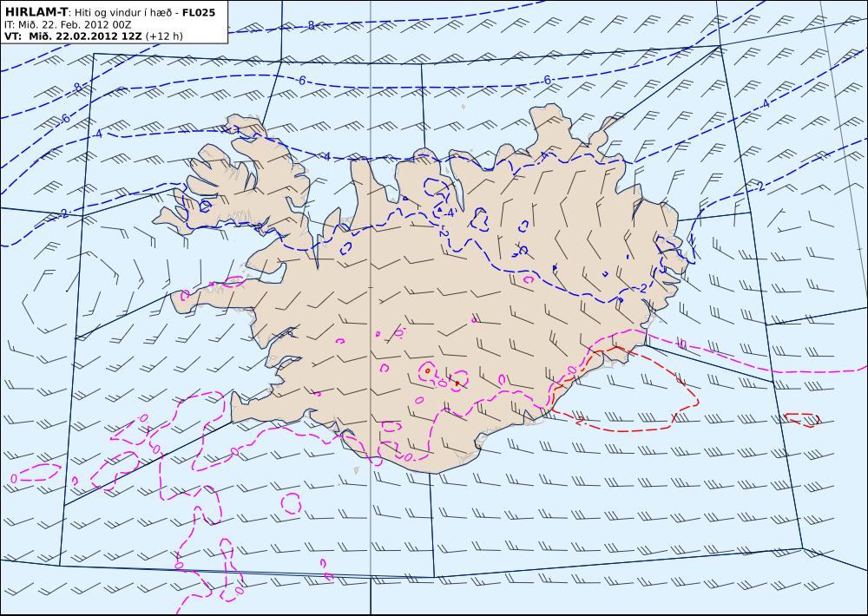The image size is (868, 616).
Task: Click the magenta 0 label on Iceland's southern tip
Action: pyautogui.click(x=408, y=456)
